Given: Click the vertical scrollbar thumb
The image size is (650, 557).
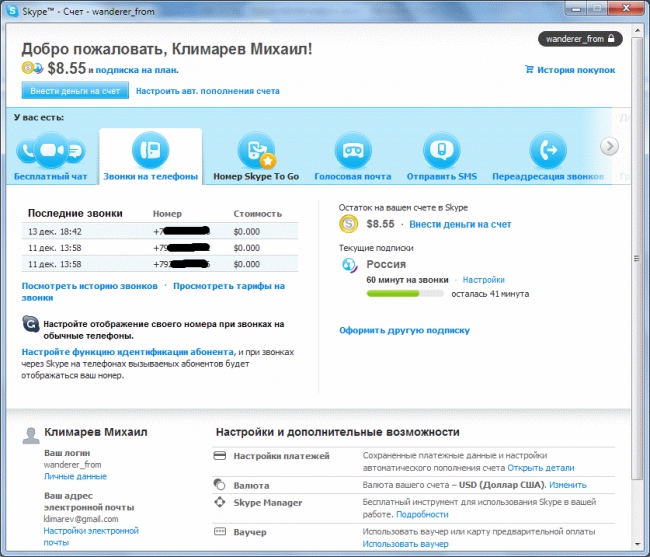Looking at the screenshot, I should tap(637, 258).
